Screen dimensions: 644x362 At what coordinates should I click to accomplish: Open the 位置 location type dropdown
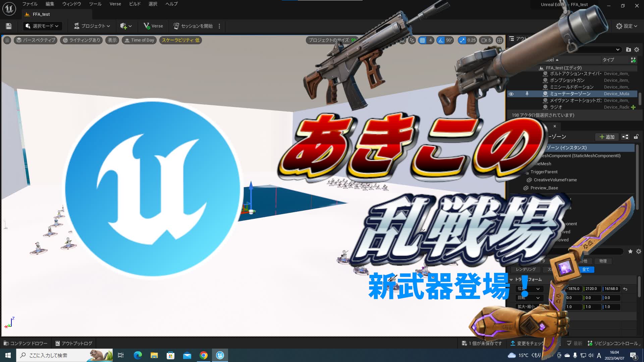529,289
